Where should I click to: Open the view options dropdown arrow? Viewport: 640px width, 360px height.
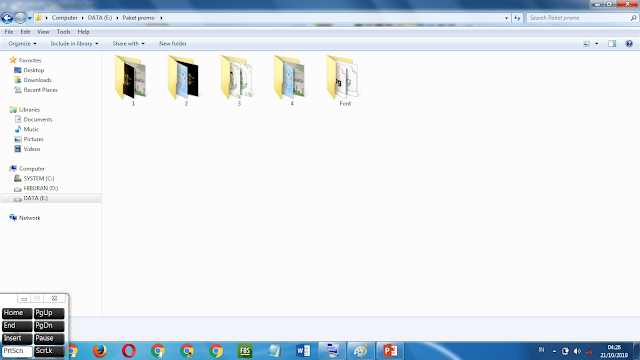(596, 44)
